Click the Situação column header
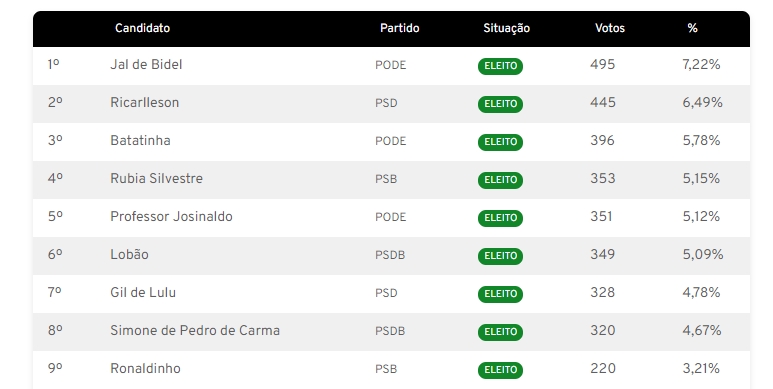773x389 pixels. tap(506, 29)
